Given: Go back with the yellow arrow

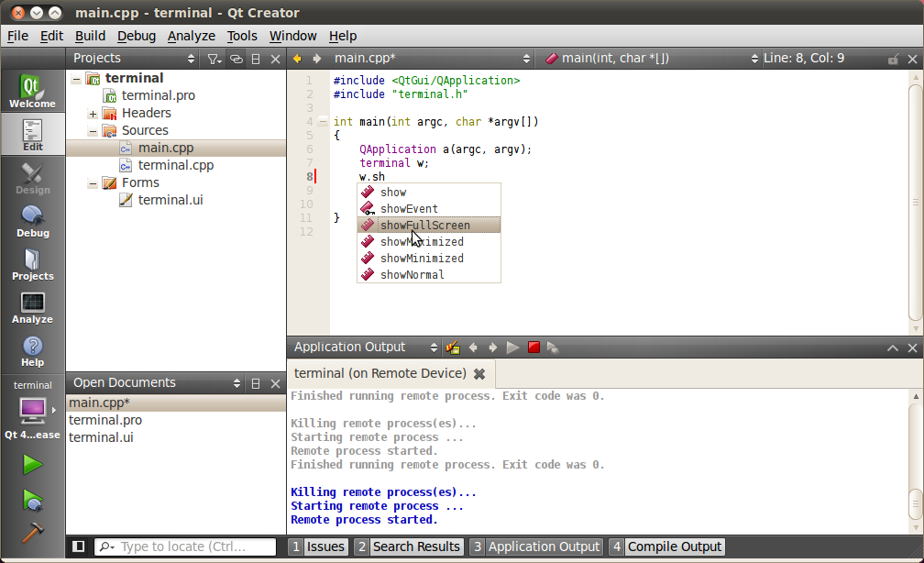Looking at the screenshot, I should (298, 59).
